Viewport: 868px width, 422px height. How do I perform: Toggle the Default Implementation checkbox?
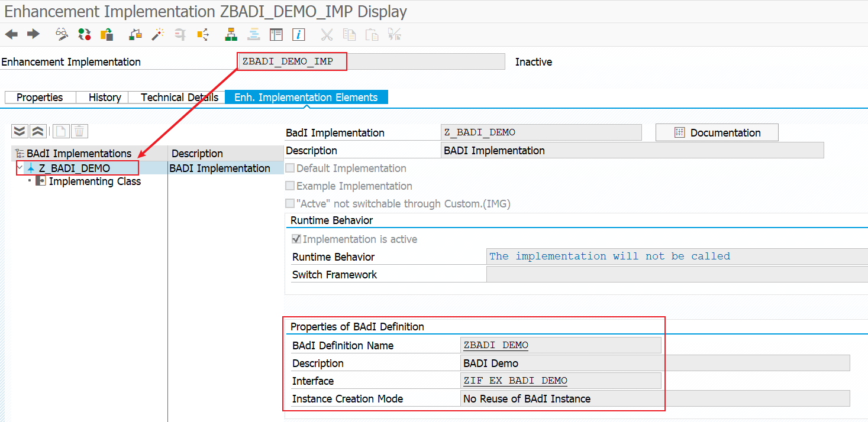[290, 168]
